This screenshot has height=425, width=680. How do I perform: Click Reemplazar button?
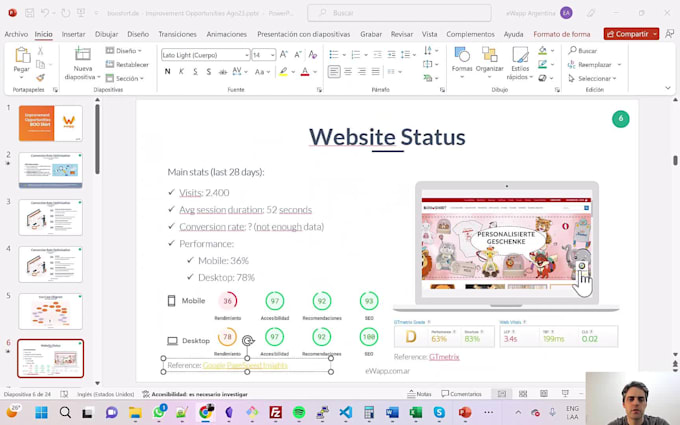click(590, 65)
